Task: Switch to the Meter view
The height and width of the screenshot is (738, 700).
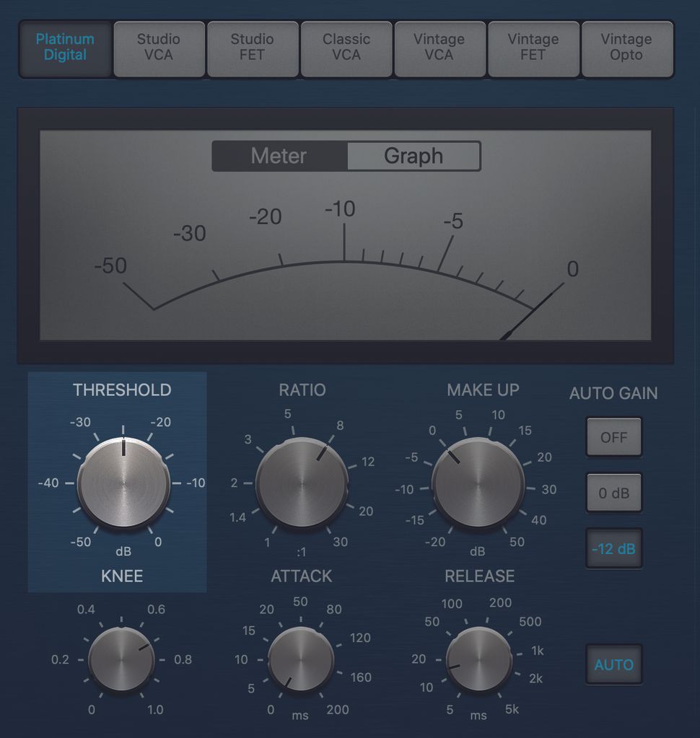Action: click(277, 156)
